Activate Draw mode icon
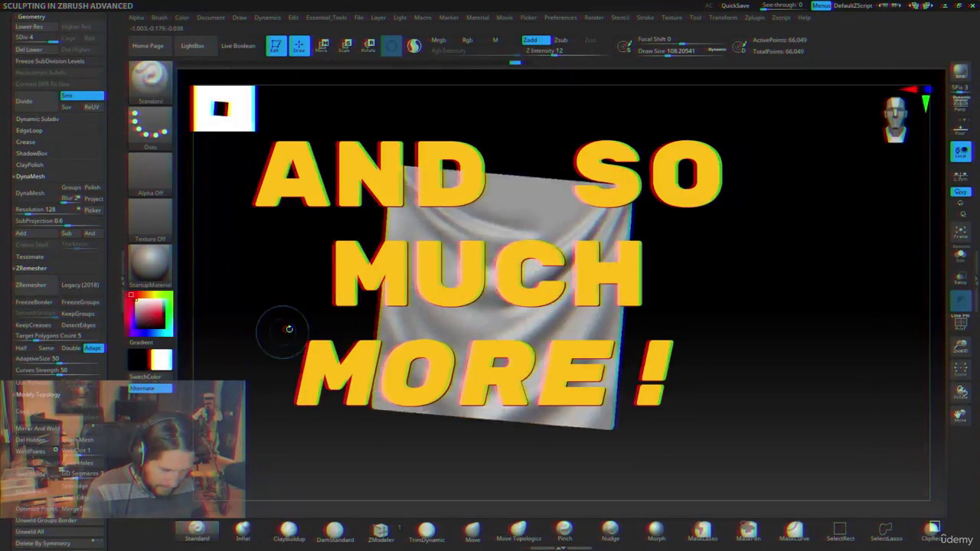The height and width of the screenshot is (551, 980). pyautogui.click(x=299, y=46)
